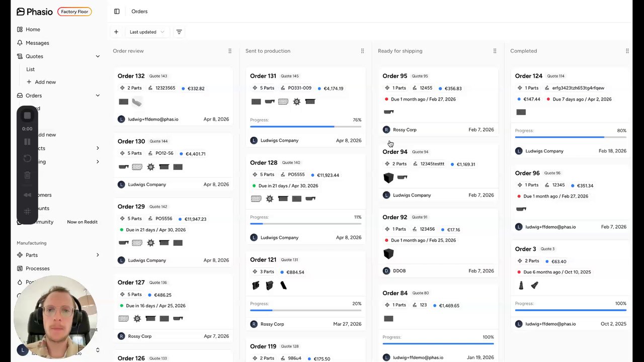
Task: Click the Completed column drag handle
Action: 627,51
